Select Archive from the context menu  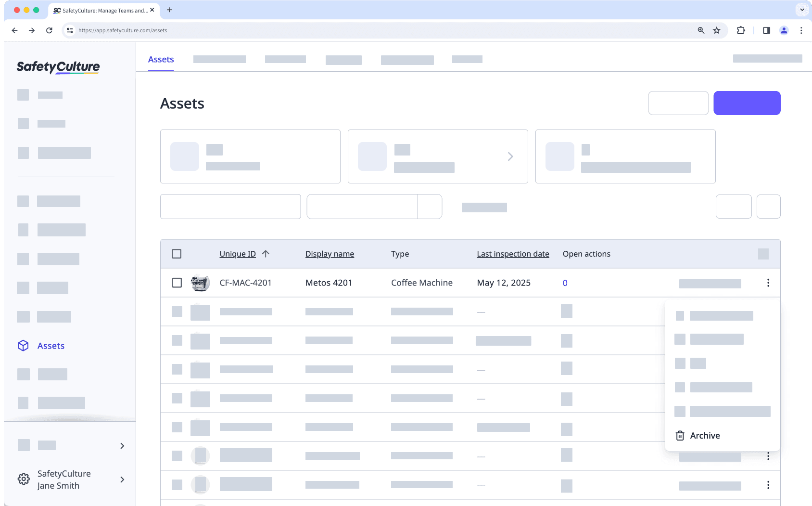click(705, 435)
